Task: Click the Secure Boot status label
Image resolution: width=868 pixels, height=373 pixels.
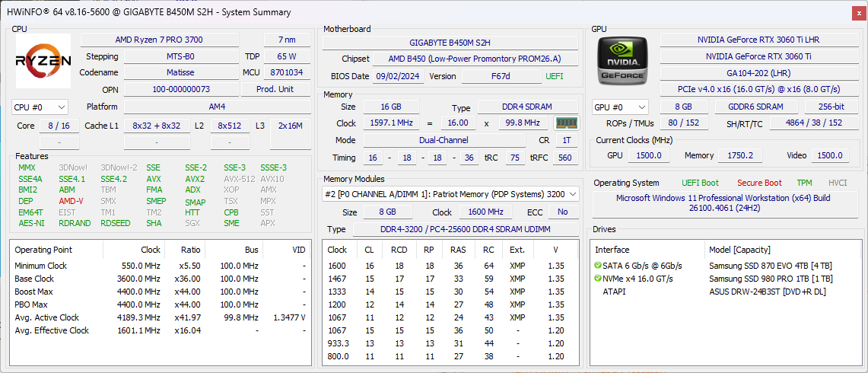Action: point(758,183)
